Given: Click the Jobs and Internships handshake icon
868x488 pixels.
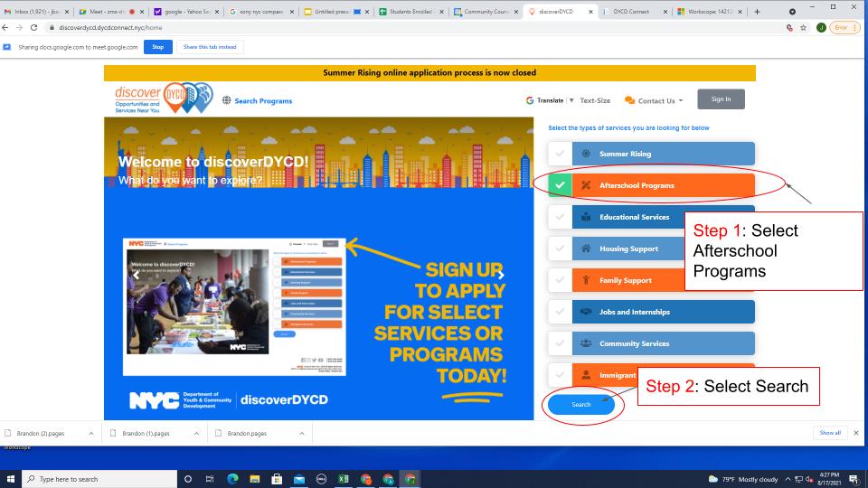Looking at the screenshot, I should point(586,312).
